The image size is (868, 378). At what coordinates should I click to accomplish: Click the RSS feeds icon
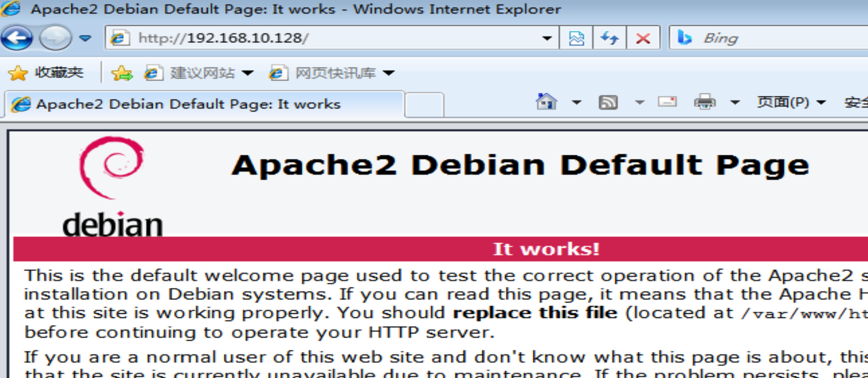tap(608, 102)
